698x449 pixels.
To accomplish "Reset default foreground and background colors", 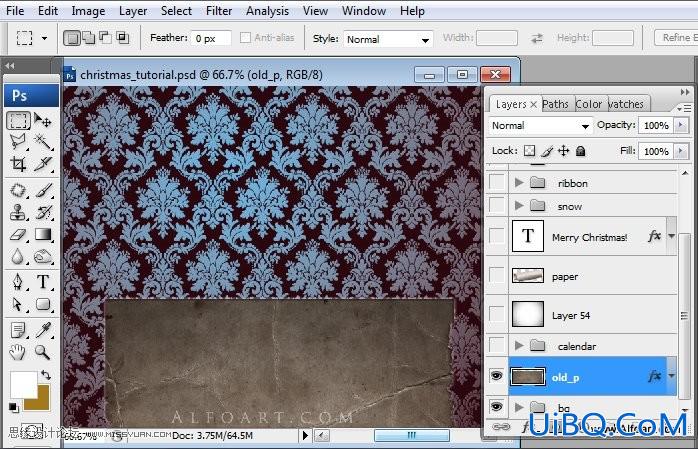I will tap(13, 407).
